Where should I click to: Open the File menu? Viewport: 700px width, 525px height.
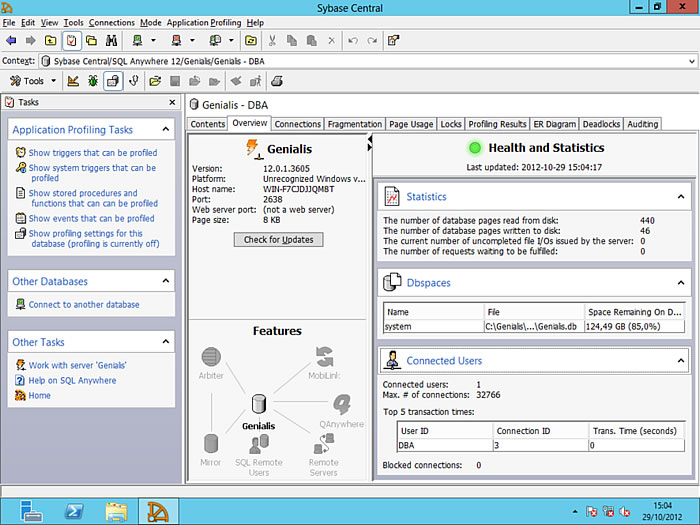tap(9, 22)
